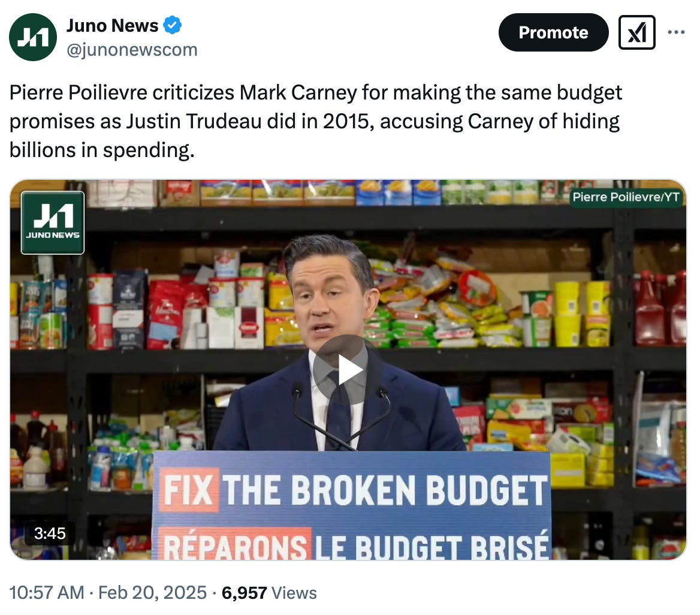Click the Réparons le budget brisé sign text
The image size is (700, 615).
355,544
